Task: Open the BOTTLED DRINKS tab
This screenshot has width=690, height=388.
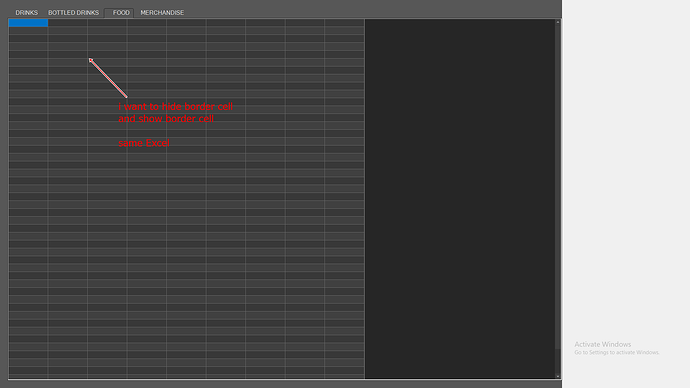Action: [73, 13]
